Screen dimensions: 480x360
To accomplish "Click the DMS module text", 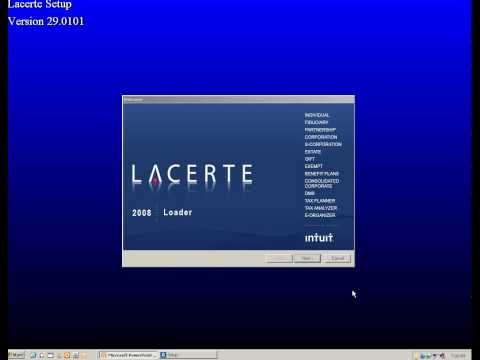I will point(309,193).
